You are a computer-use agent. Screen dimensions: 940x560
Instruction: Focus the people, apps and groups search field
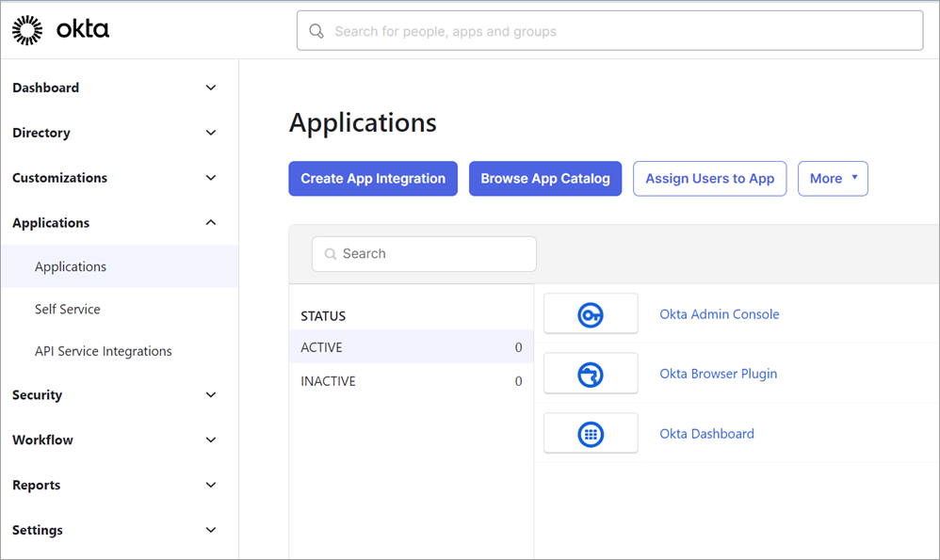[x=609, y=30]
